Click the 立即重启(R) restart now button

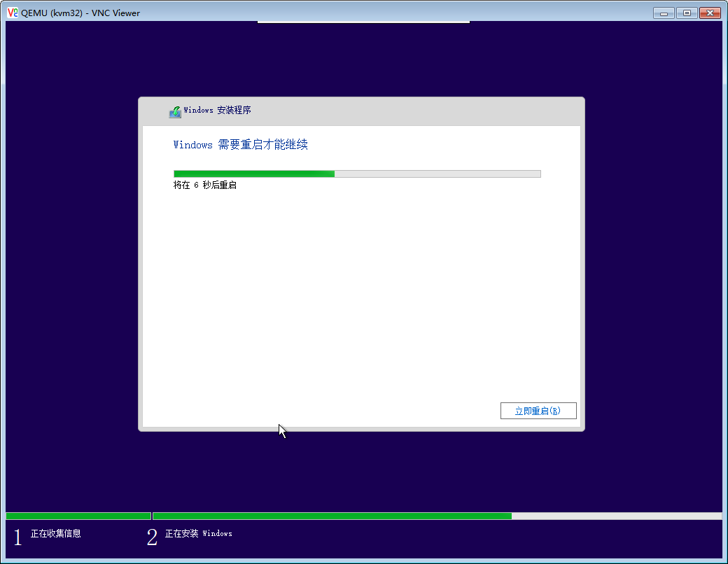coord(538,411)
